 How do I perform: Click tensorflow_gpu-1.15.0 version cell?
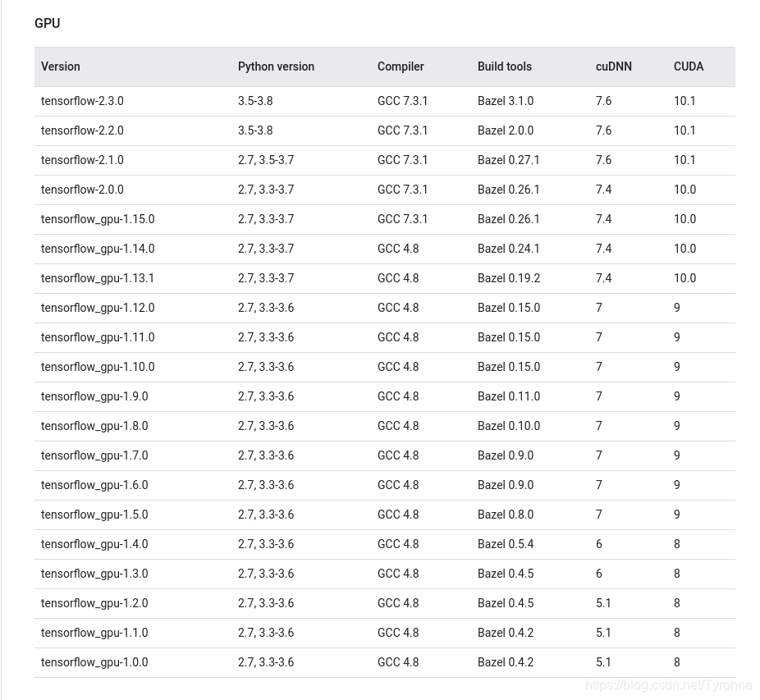[x=98, y=219]
